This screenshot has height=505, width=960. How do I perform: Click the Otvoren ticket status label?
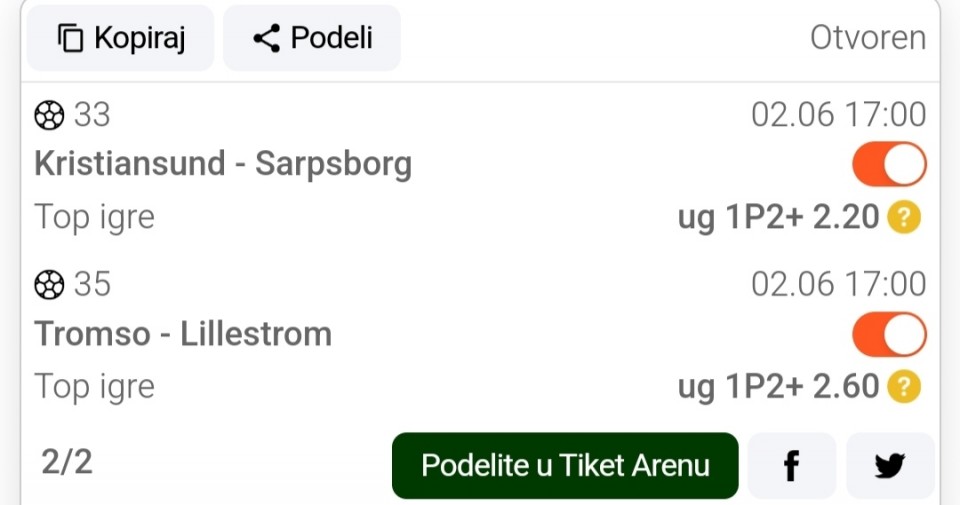coord(868,38)
